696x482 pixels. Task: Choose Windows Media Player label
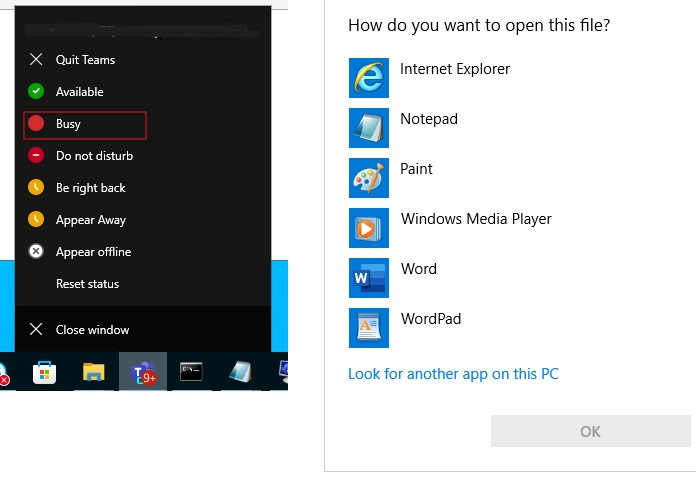(476, 219)
